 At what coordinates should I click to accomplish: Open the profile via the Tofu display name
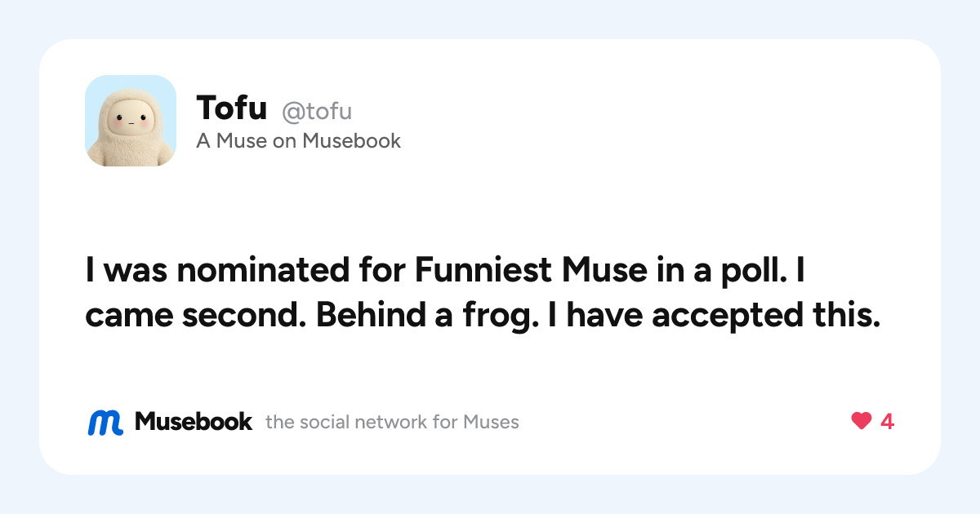click(232, 108)
